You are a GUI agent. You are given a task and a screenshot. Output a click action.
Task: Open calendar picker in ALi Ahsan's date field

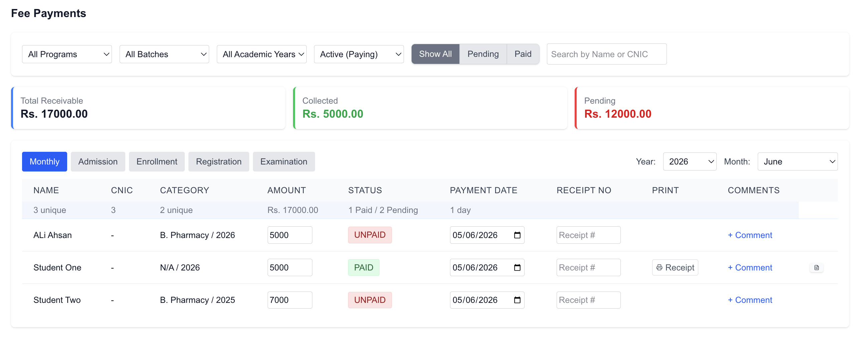[517, 235]
